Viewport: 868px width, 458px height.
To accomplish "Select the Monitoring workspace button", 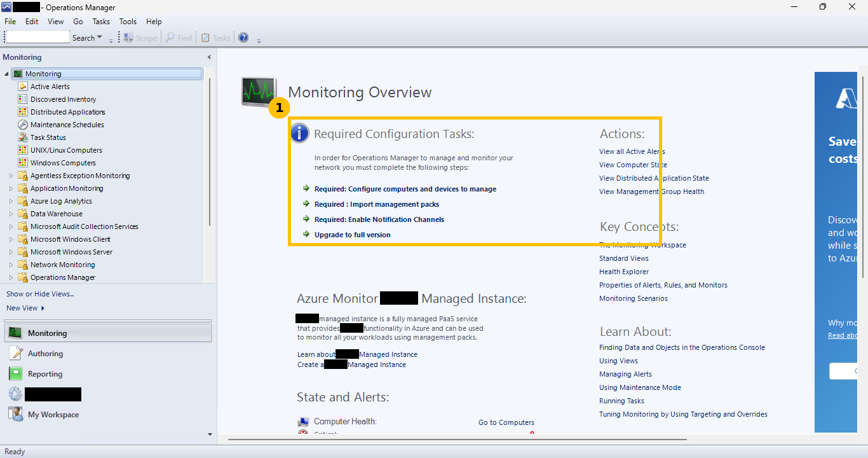I will click(x=108, y=333).
